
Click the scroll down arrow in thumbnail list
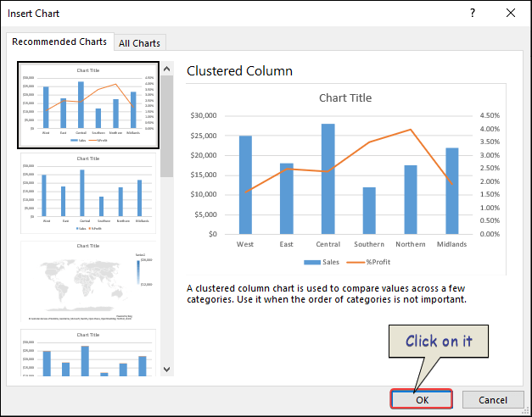tap(166, 370)
